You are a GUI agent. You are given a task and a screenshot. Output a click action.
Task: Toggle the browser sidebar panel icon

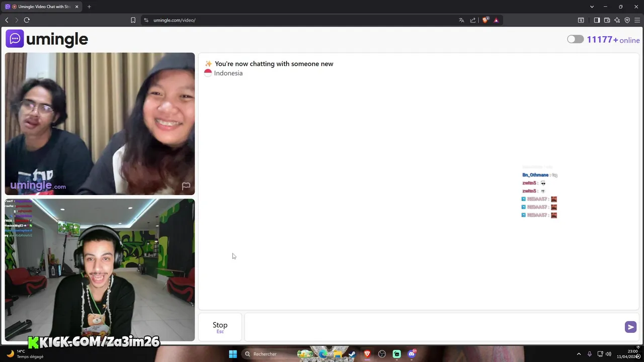click(597, 20)
